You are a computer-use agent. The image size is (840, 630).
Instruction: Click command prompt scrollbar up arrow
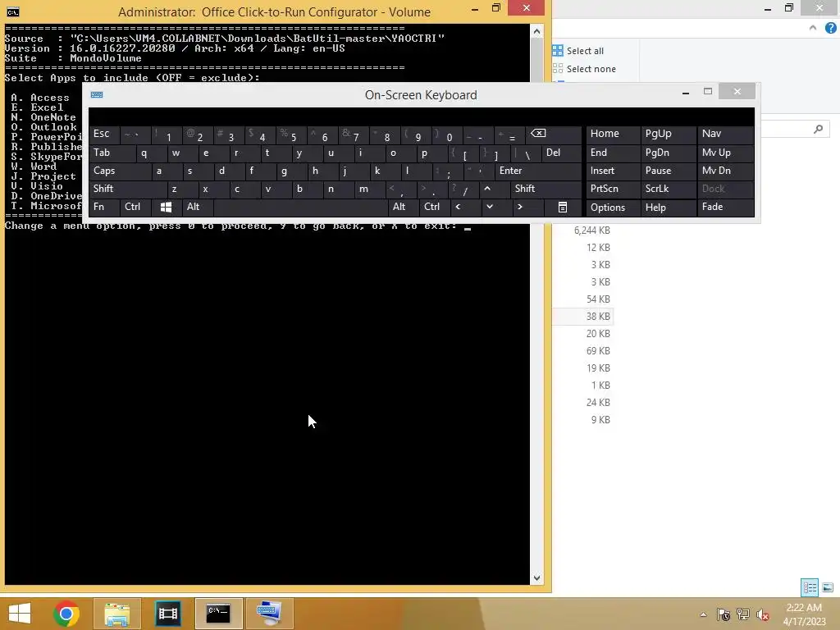[536, 32]
